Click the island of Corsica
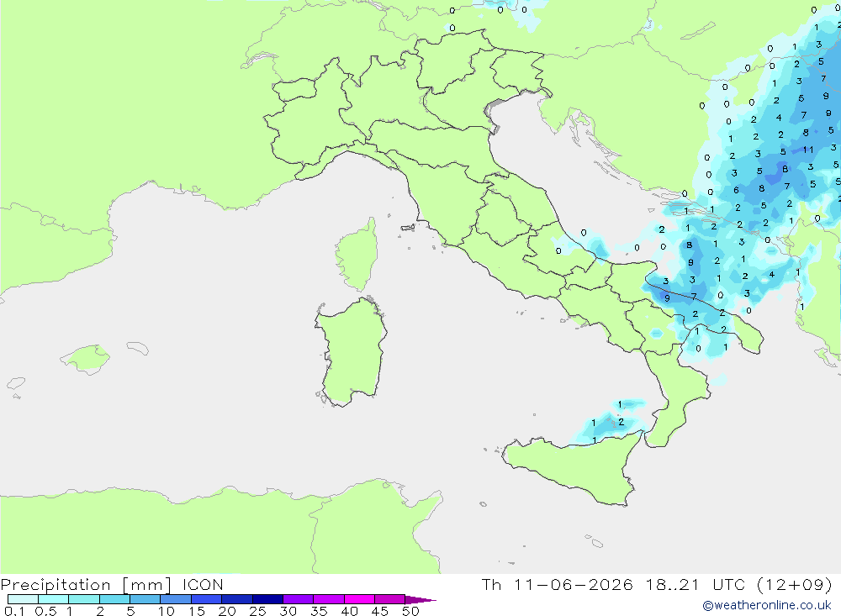This screenshot has width=841, height=616. tap(357, 255)
